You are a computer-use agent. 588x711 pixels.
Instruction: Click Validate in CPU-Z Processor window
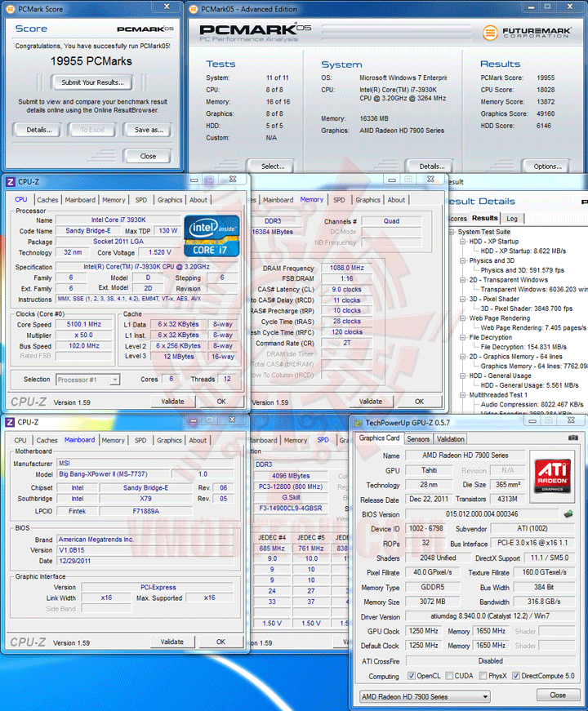point(173,402)
